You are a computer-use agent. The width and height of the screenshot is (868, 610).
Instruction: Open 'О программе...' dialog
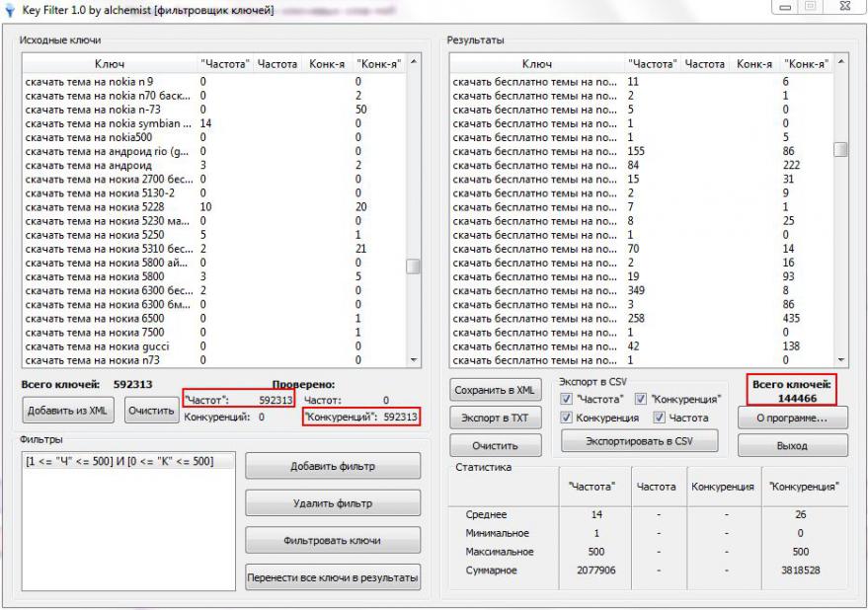792,418
